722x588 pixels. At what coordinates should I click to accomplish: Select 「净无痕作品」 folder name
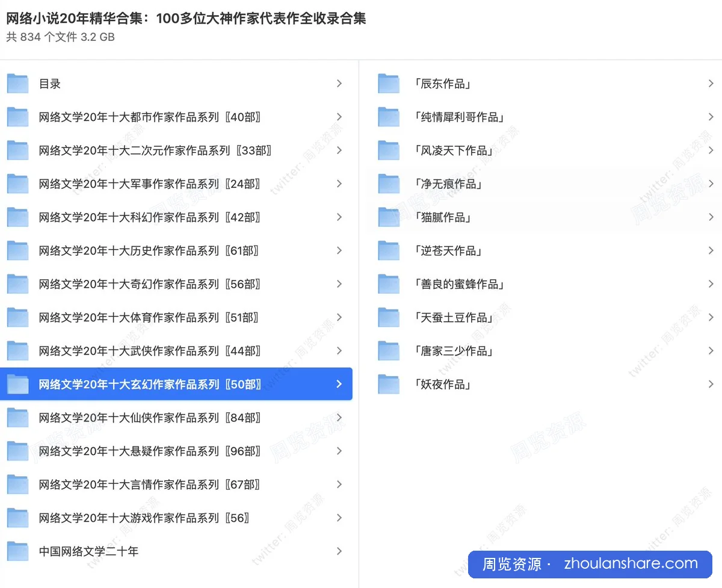coord(449,184)
